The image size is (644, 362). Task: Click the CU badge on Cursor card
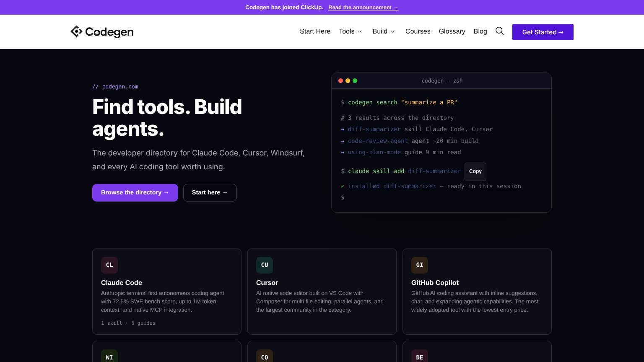tap(265, 265)
